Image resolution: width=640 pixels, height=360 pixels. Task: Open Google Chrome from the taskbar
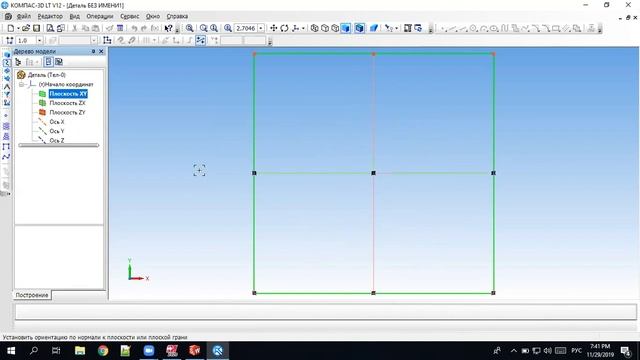103,351
